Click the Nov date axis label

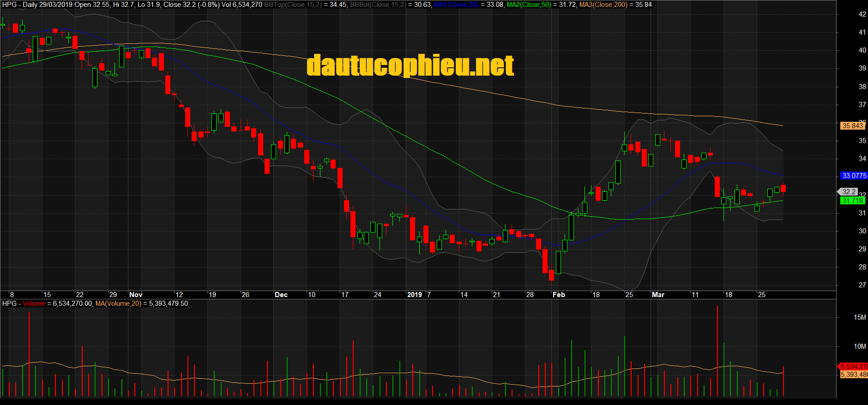(136, 295)
